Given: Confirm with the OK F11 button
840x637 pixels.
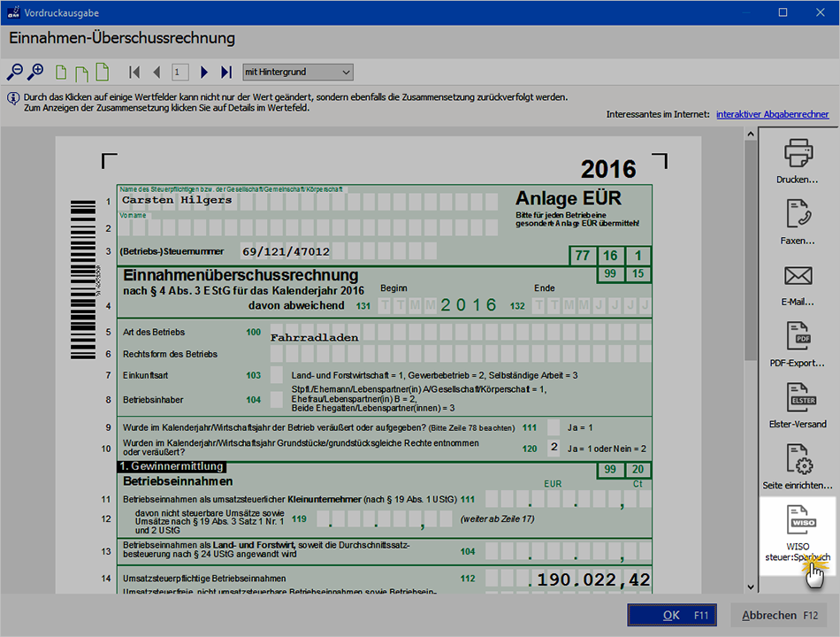Looking at the screenshot, I should point(672,615).
